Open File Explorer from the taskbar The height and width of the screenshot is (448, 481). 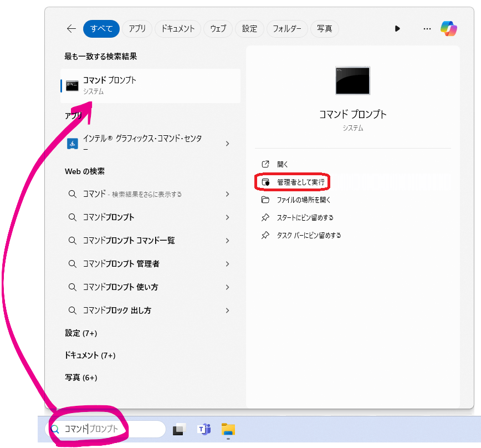click(228, 429)
